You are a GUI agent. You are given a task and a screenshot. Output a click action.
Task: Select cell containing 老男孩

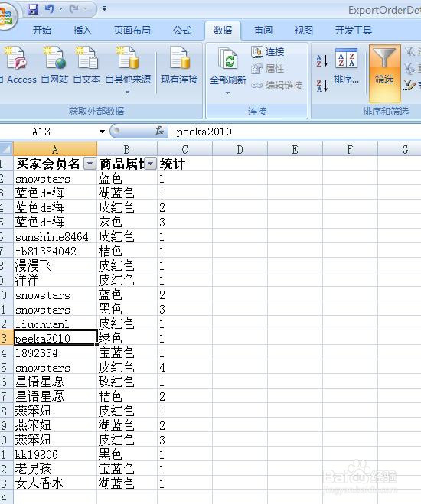(x=55, y=469)
